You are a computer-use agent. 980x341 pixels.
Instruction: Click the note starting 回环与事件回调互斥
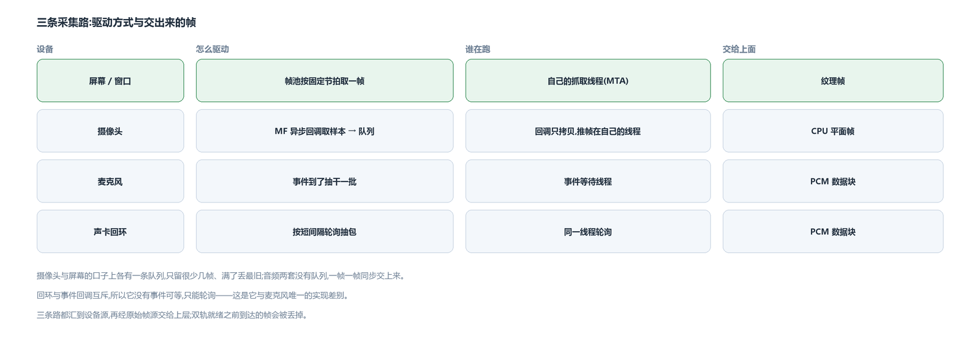193,296
